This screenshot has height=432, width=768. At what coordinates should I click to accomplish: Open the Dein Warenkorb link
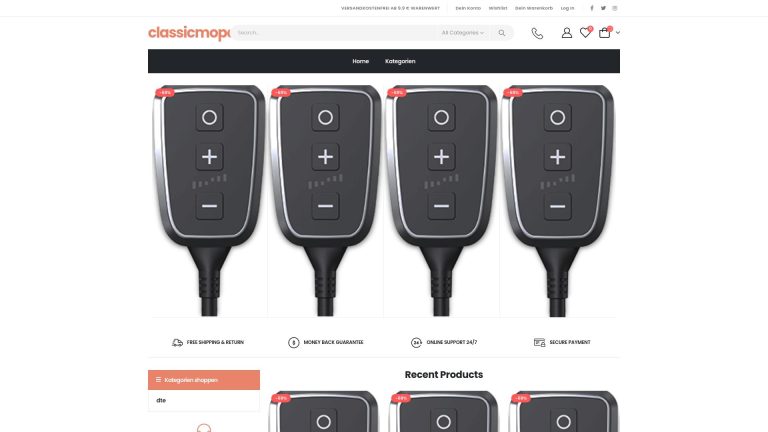pyautogui.click(x=534, y=8)
